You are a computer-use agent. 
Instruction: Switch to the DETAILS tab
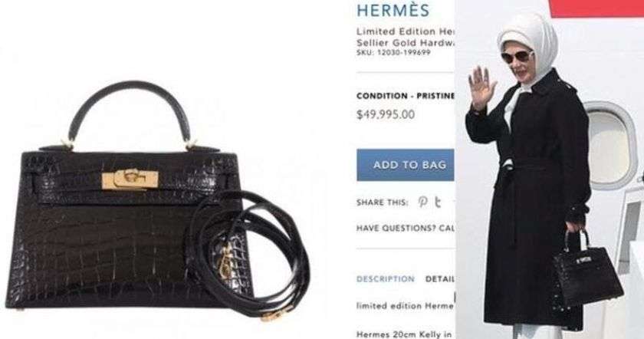coord(440,279)
